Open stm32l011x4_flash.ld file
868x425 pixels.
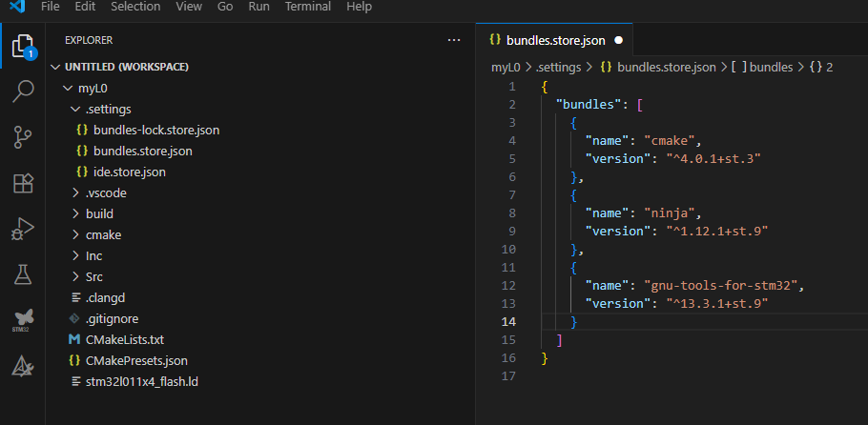pyautogui.click(x=141, y=381)
